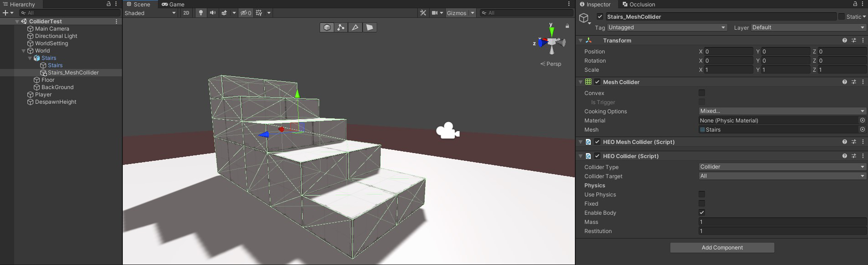This screenshot has height=265, width=868.
Task: Open the Cooking Options dropdown
Action: point(782,111)
